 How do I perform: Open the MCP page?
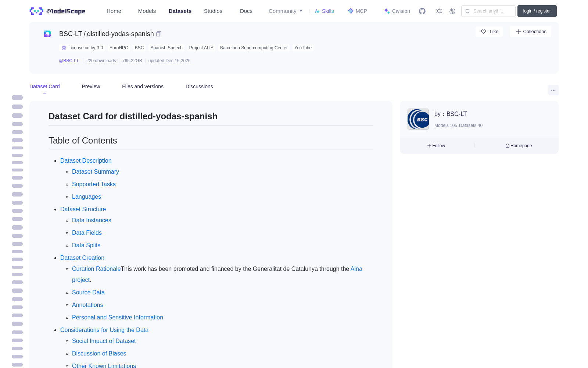[358, 11]
